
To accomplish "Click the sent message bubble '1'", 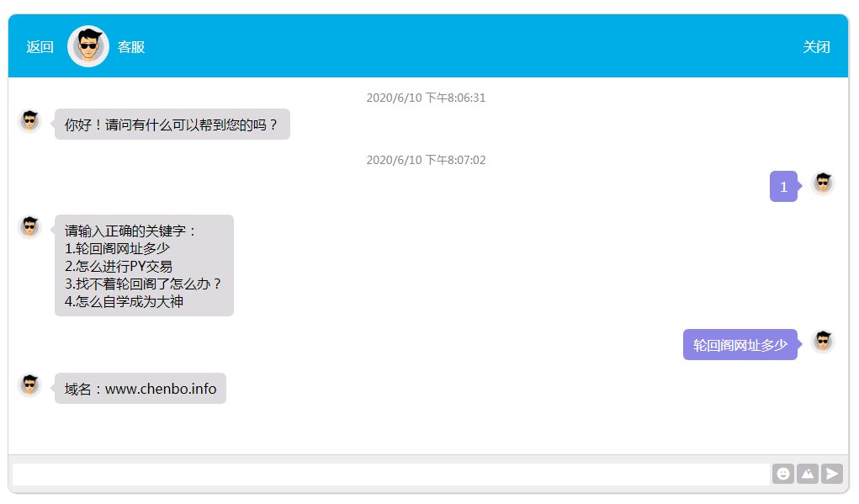I will [x=783, y=186].
